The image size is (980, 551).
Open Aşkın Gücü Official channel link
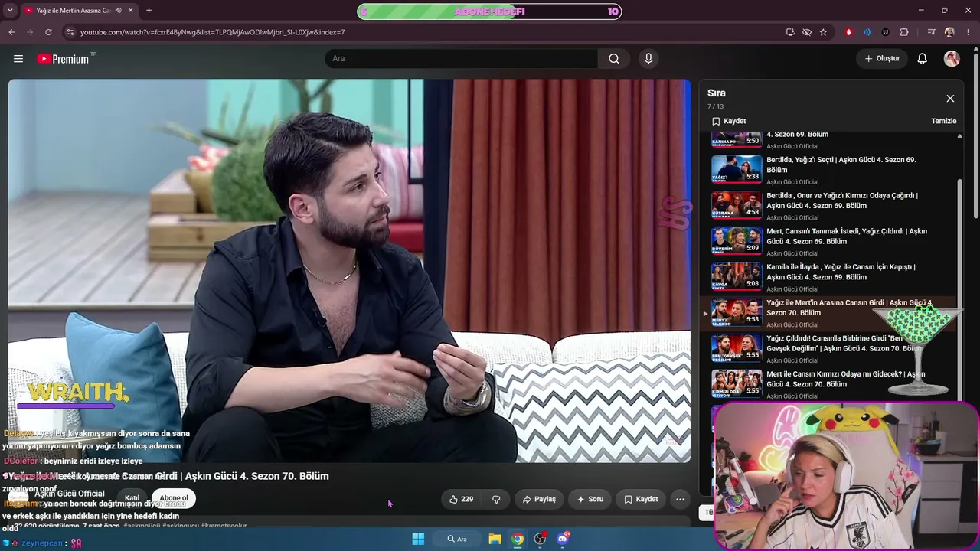click(69, 494)
